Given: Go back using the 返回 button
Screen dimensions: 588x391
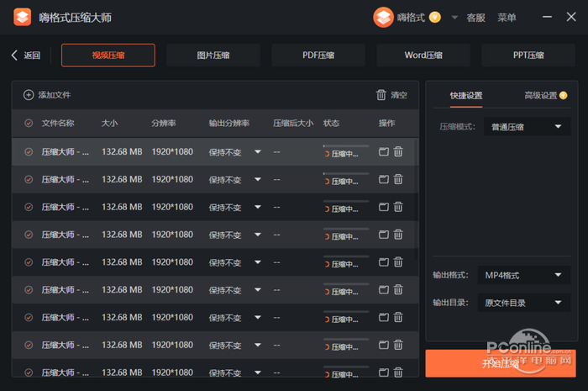Looking at the screenshot, I should [x=26, y=55].
